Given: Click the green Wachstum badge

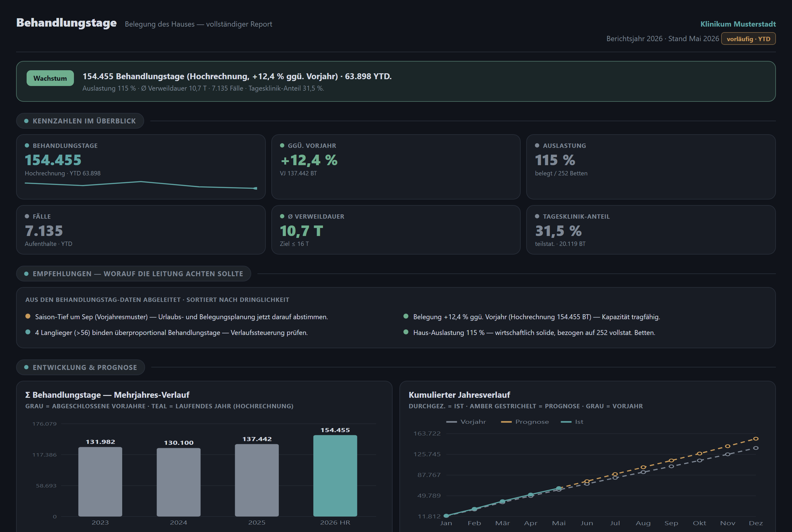Looking at the screenshot, I should pos(50,78).
